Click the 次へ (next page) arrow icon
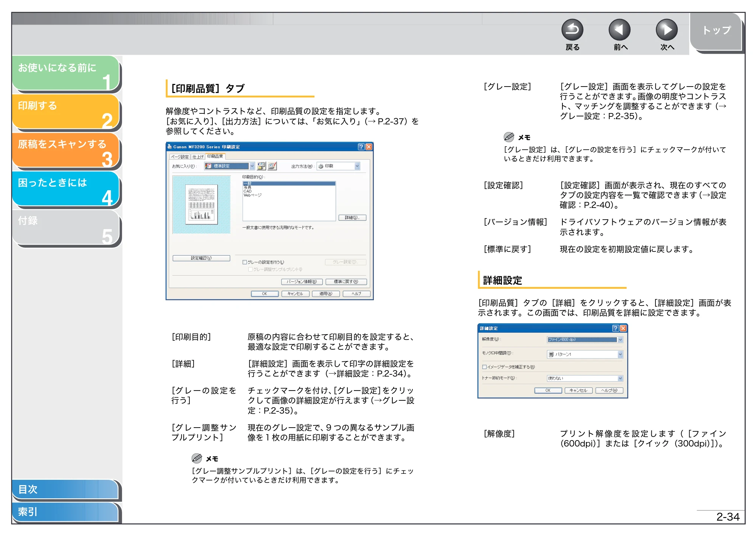Screen dimensions: 756x535 tap(666, 30)
